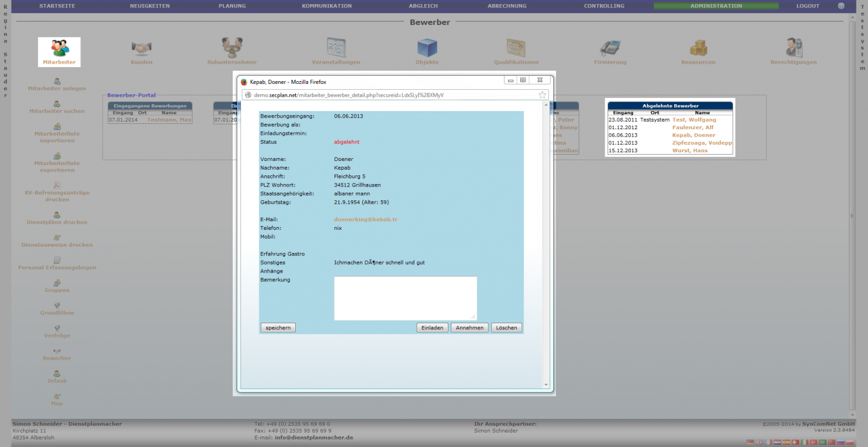This screenshot has height=447, width=868.
Task: Click the speichern button
Action: click(x=278, y=328)
